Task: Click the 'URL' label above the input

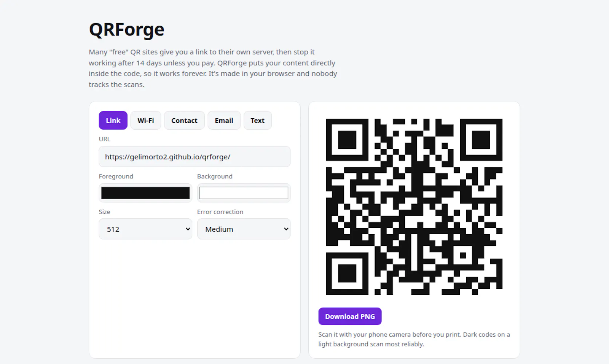Action: [x=105, y=139]
